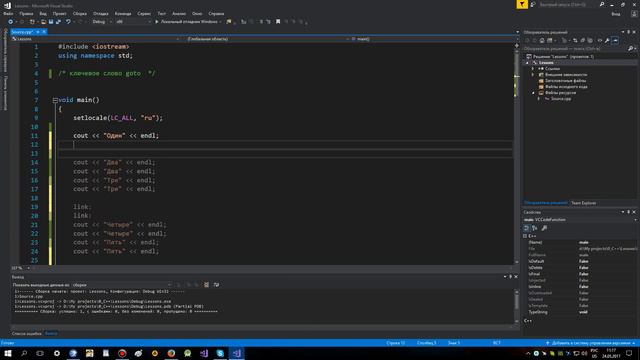Viewport: 640px width, 360px height.
Task: Click the Property Pages wrench icon
Action: (544, 228)
